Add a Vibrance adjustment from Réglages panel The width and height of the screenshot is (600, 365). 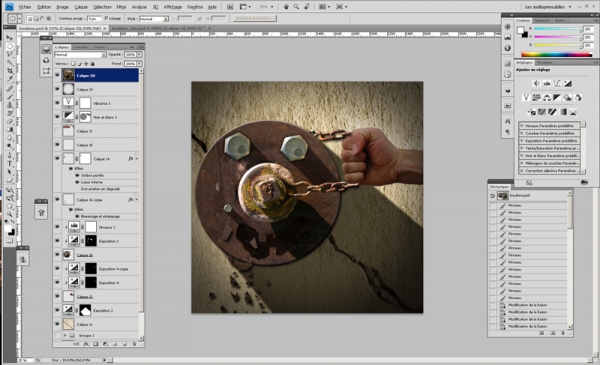pyautogui.click(x=526, y=98)
